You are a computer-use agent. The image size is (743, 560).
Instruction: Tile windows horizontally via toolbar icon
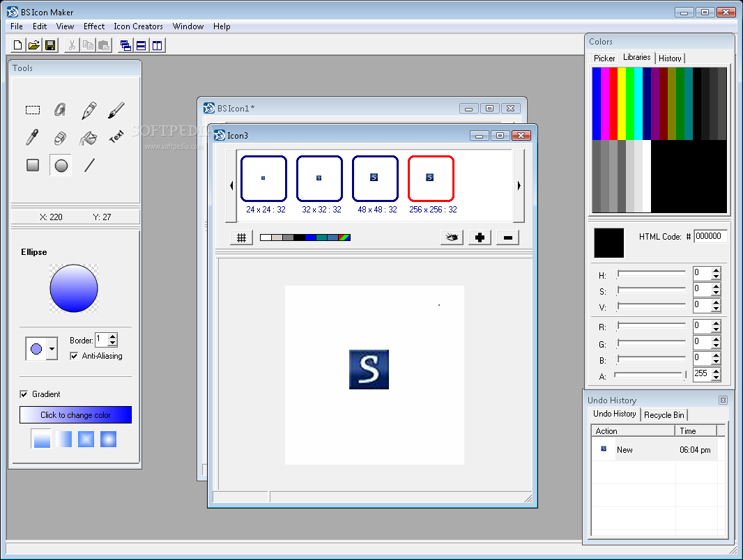[x=141, y=45]
